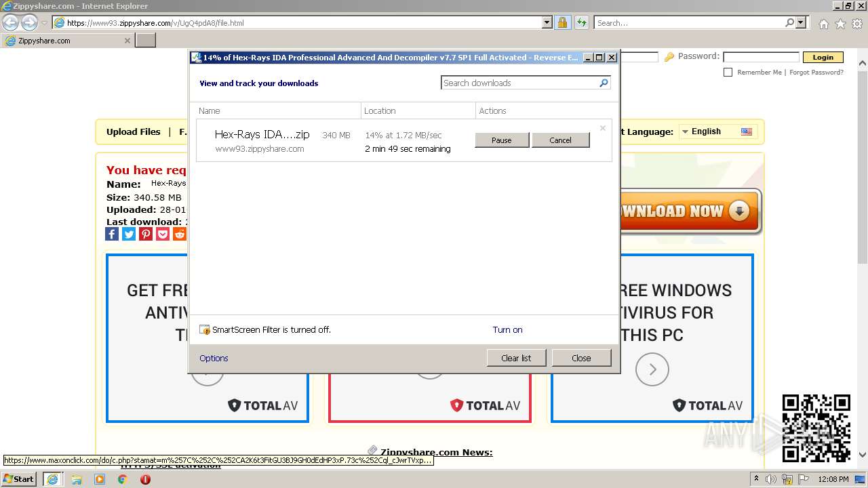Open the Upload Files menu item

pos(134,131)
